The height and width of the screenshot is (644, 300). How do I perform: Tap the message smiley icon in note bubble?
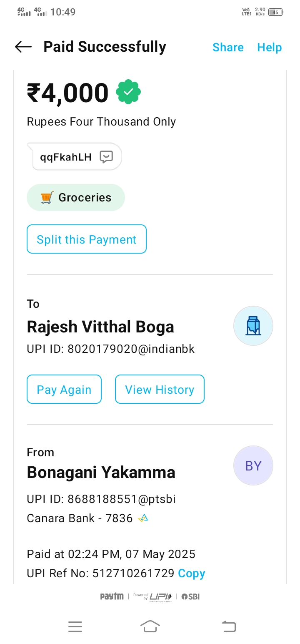pyautogui.click(x=106, y=157)
